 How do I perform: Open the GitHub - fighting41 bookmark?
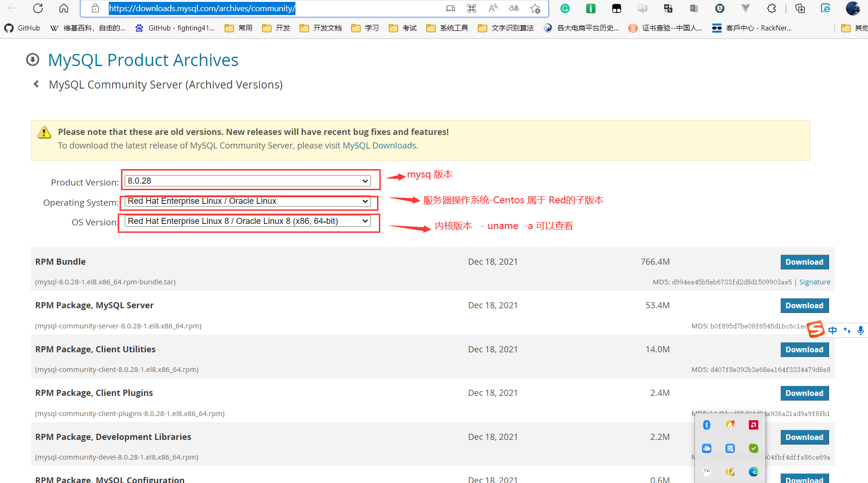click(174, 28)
